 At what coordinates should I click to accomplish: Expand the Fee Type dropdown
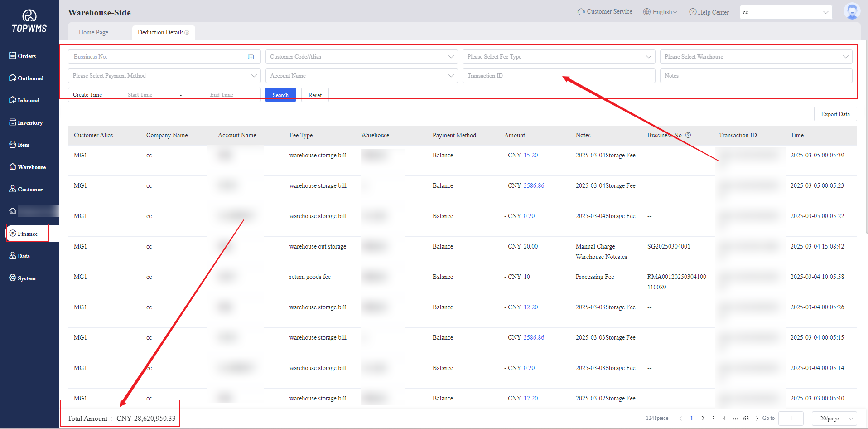[x=558, y=57]
